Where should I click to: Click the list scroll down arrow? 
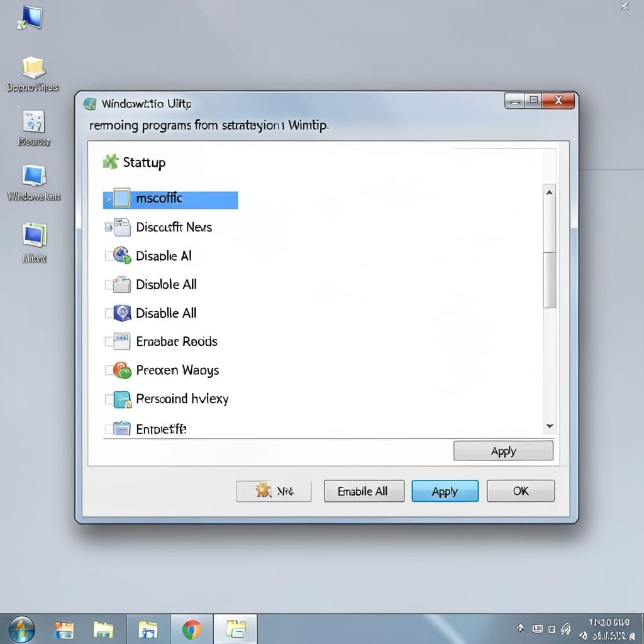pyautogui.click(x=550, y=426)
